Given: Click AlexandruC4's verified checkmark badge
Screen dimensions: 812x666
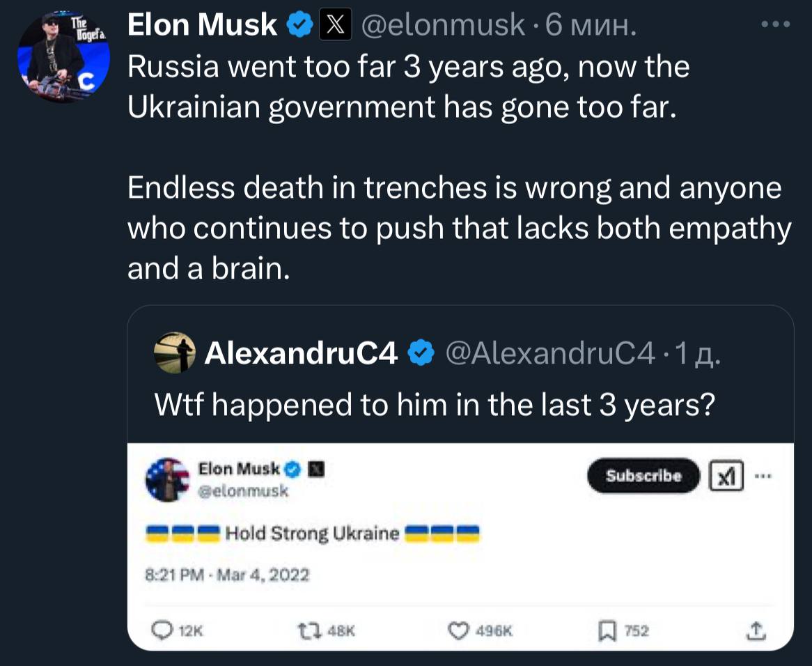Looking at the screenshot, I should [x=421, y=354].
